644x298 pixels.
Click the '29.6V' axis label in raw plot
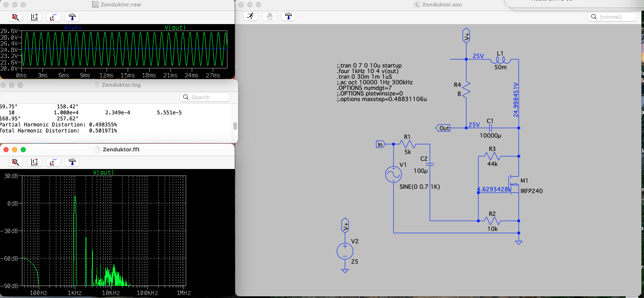[9, 31]
